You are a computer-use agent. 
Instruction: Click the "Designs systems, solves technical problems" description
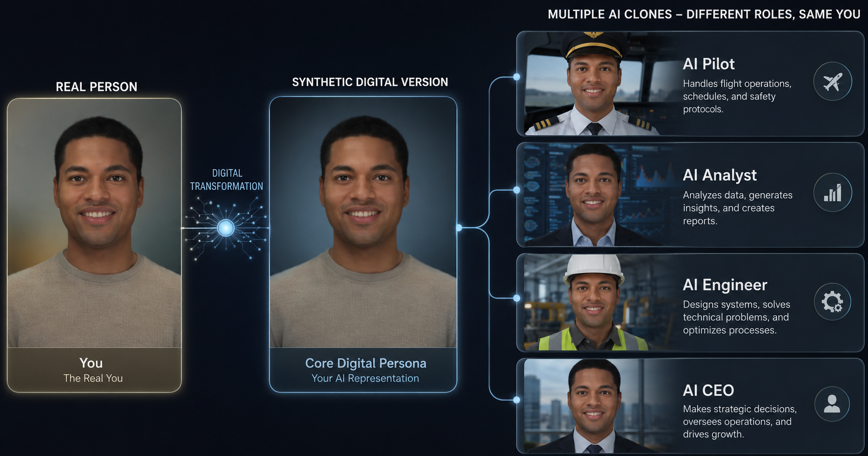[737, 317]
